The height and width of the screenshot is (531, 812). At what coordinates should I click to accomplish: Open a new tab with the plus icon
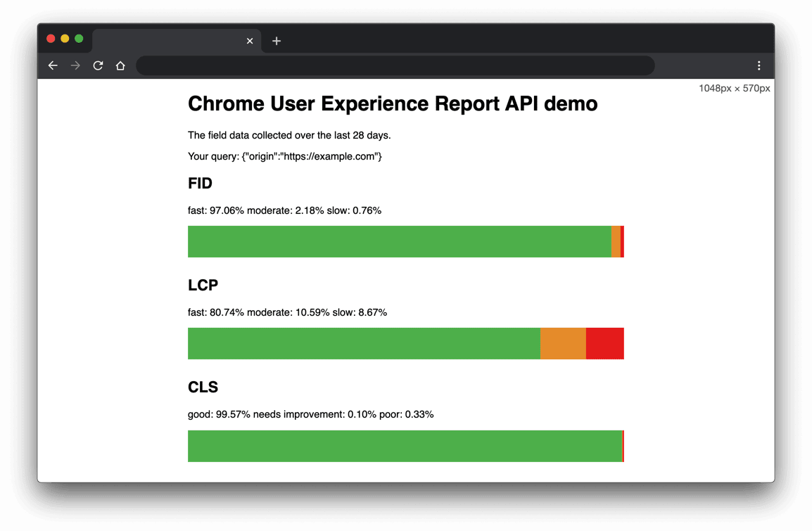click(277, 41)
